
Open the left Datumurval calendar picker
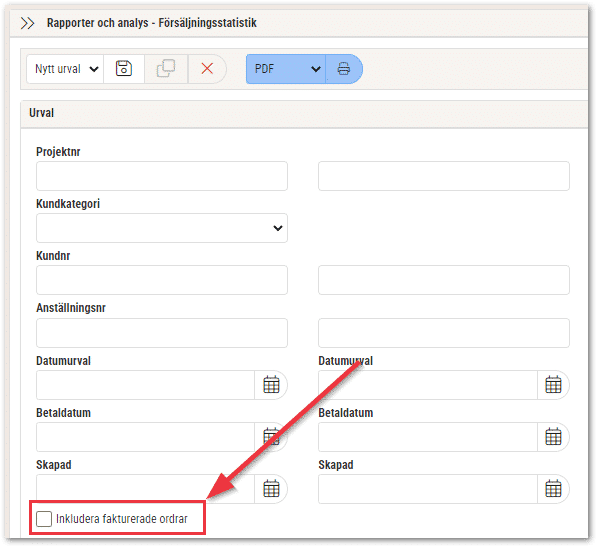[271, 385]
